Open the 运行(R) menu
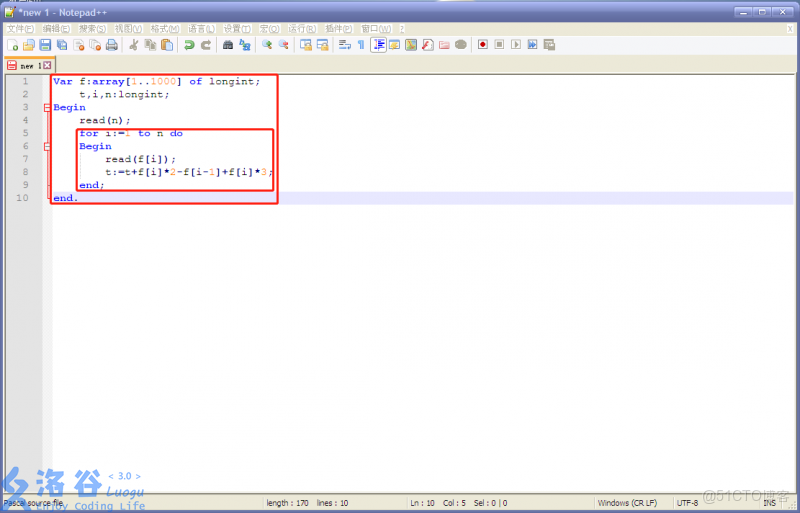800x513 pixels. [x=302, y=29]
